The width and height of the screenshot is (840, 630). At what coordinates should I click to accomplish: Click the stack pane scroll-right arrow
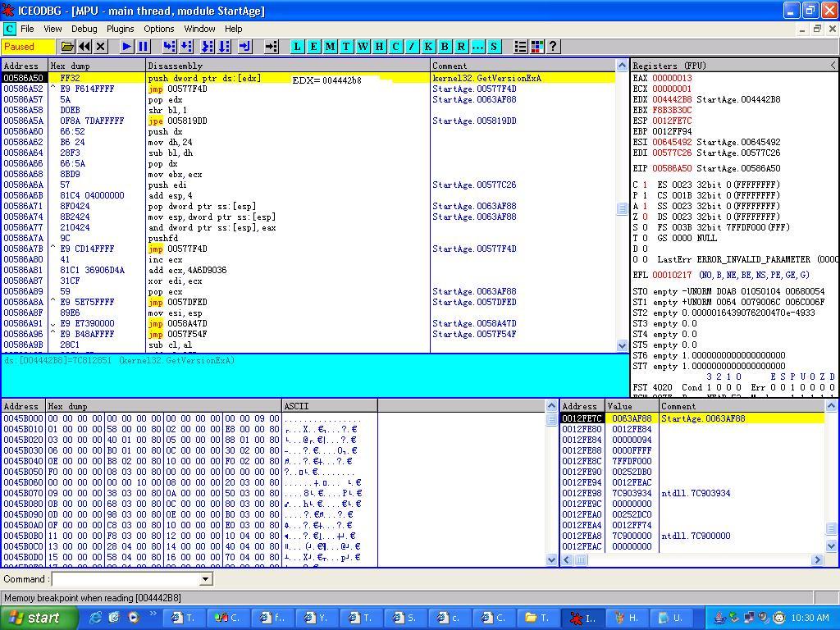coord(817,559)
